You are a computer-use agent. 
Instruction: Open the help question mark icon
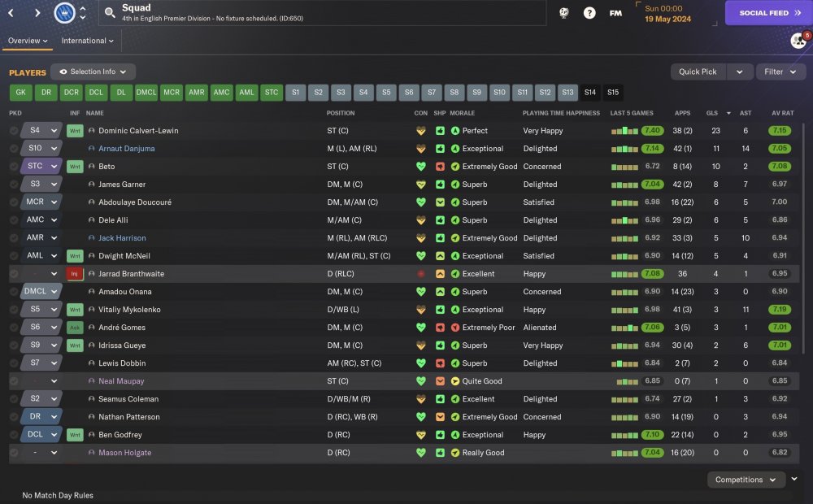589,13
